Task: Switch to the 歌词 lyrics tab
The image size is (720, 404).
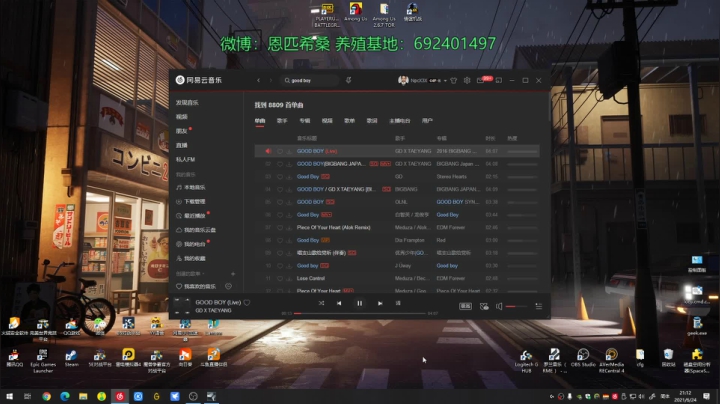Action: pos(372,121)
